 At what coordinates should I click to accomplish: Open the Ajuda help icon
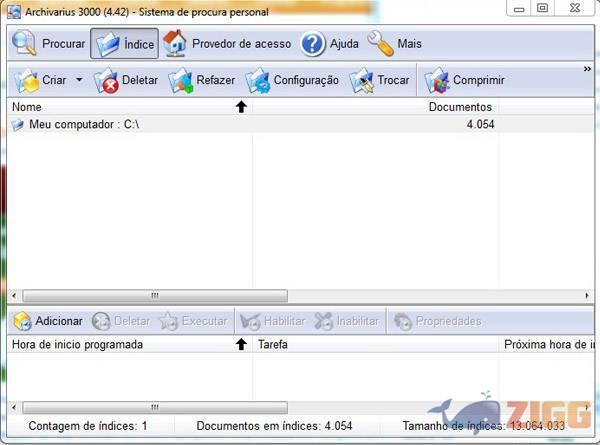(x=313, y=44)
